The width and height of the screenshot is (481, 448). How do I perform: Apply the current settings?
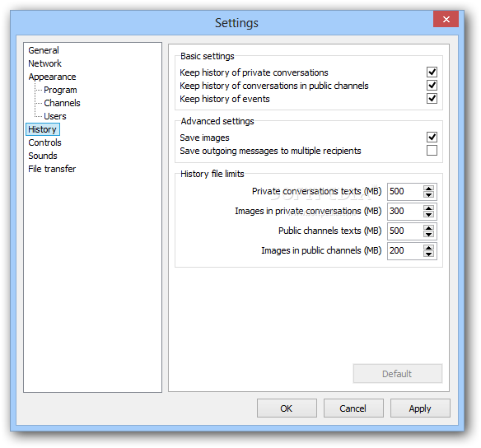[420, 408]
